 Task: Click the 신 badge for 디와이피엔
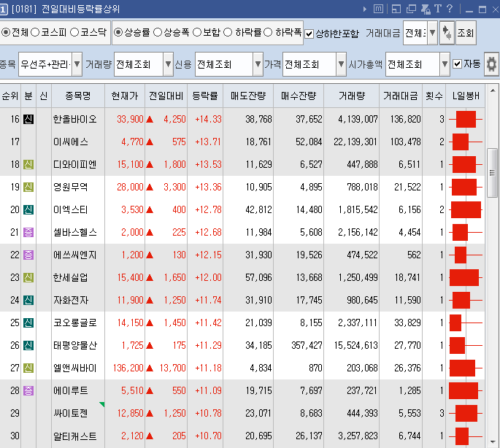click(28, 164)
